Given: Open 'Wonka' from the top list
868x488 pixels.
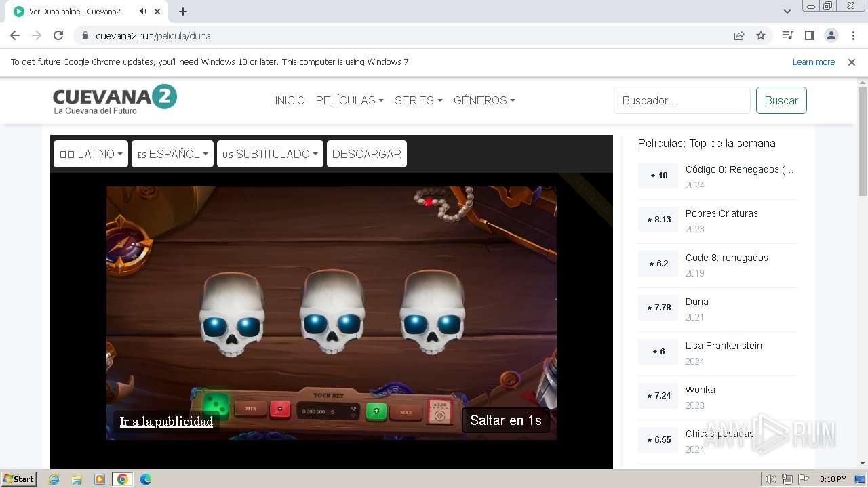Looking at the screenshot, I should pos(700,390).
